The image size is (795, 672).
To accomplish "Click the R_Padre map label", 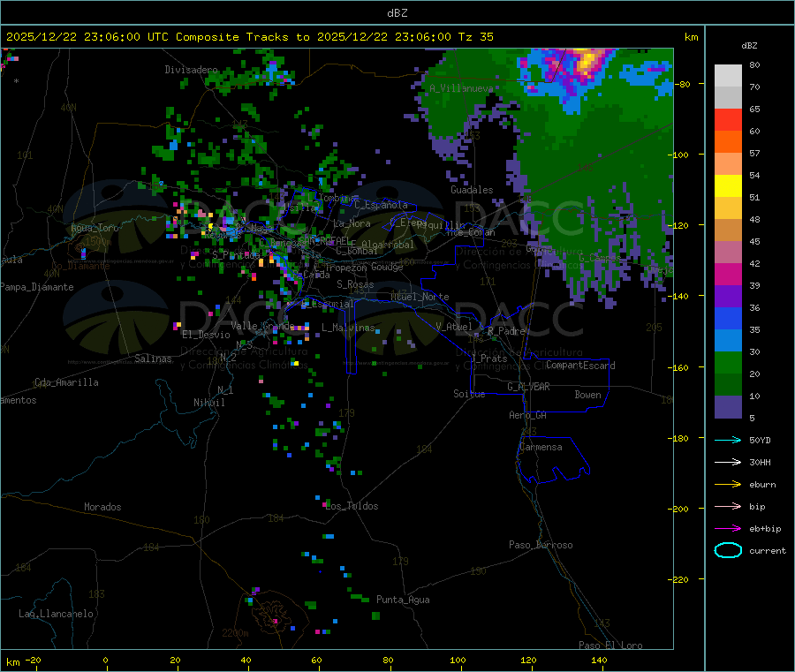I will (506, 331).
